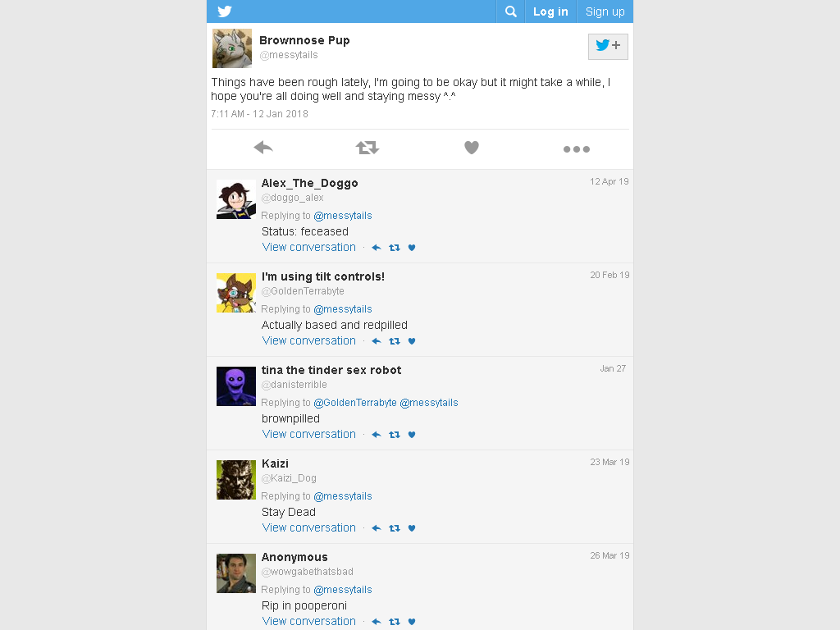Open the Log in tab

(x=550, y=11)
